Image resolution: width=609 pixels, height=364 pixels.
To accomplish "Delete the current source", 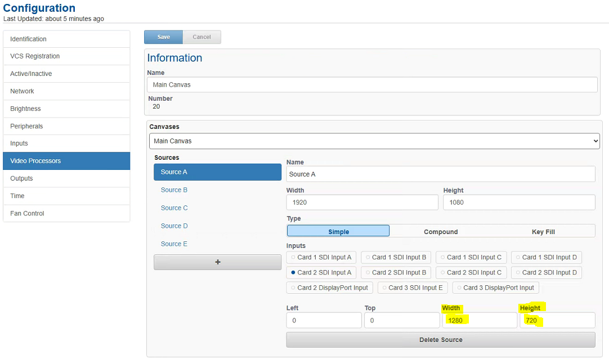I will (x=440, y=340).
